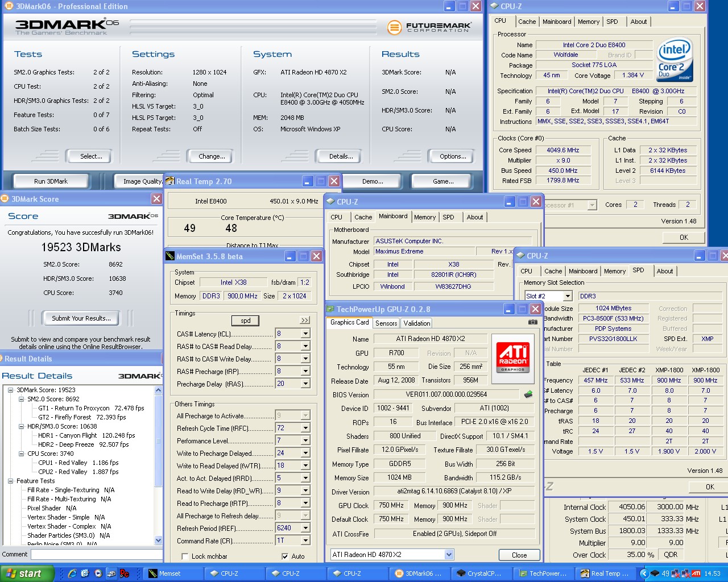Image resolution: width=728 pixels, height=582 pixels.
Task: Click the MemSet 3.5.8 beta title bar icon
Action: [170, 256]
